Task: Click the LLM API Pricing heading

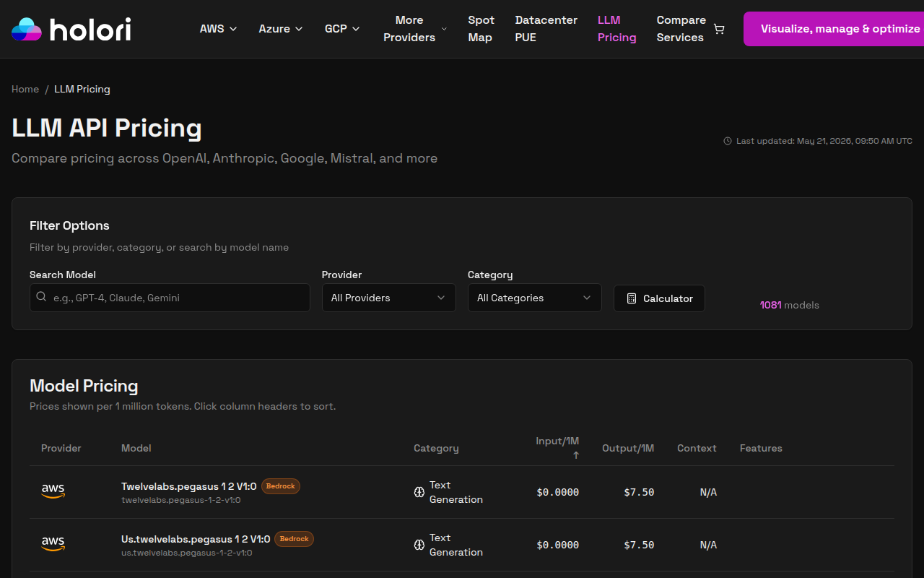Action: [107, 128]
